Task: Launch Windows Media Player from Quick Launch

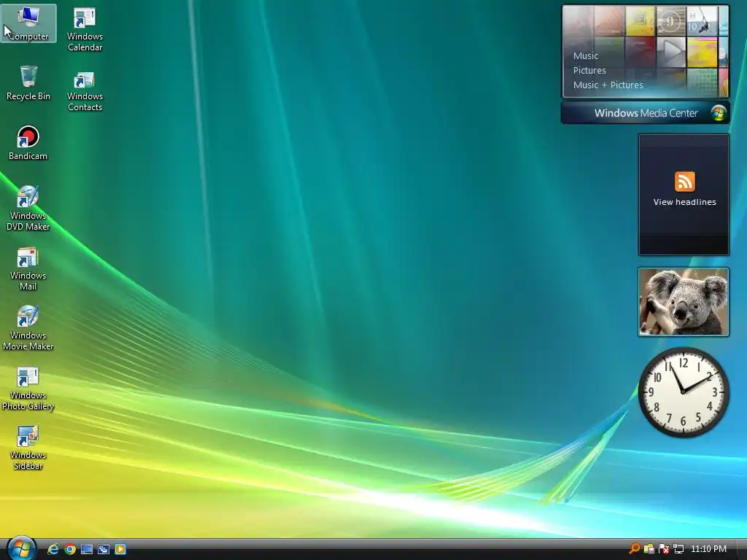Action: click(x=120, y=549)
